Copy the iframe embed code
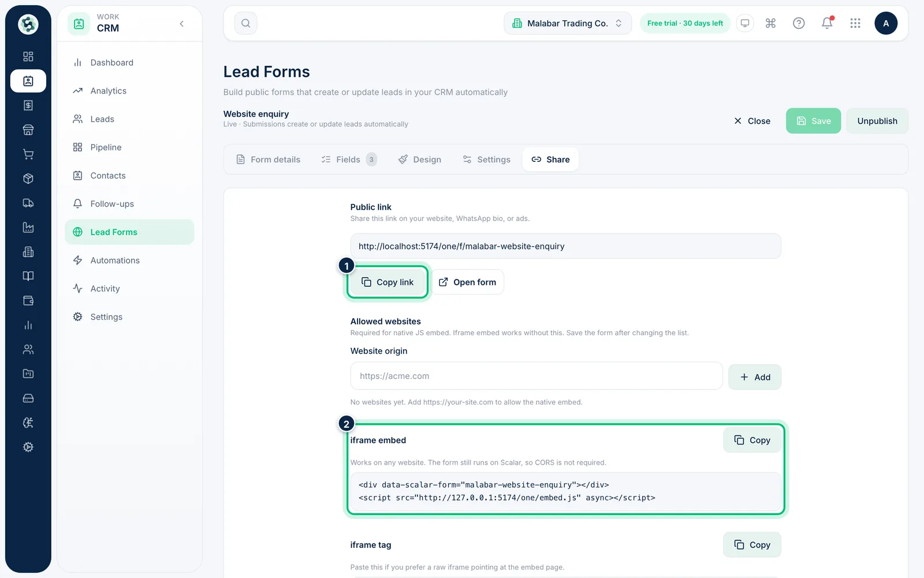The height and width of the screenshot is (578, 924). [752, 440]
